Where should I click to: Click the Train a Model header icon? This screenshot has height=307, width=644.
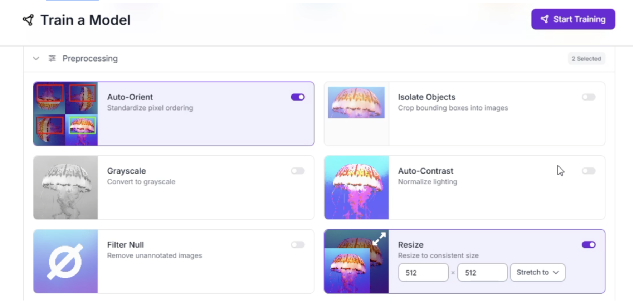pyautogui.click(x=28, y=20)
